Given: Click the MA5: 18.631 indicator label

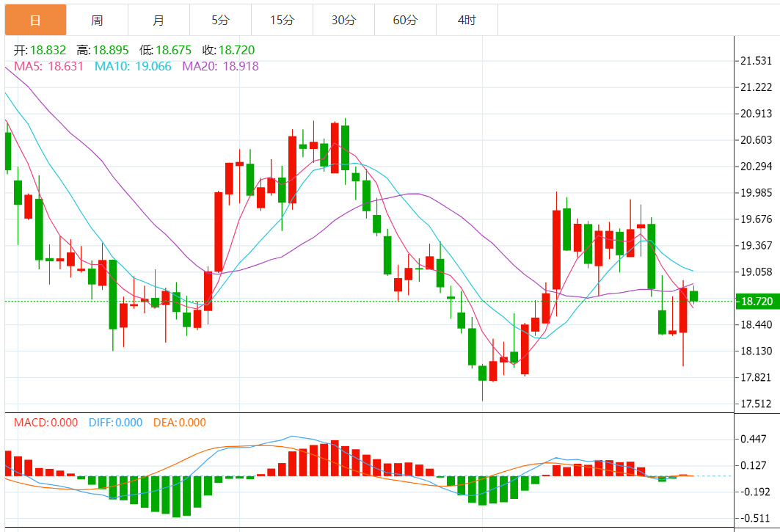Looking at the screenshot, I should click(48, 66).
